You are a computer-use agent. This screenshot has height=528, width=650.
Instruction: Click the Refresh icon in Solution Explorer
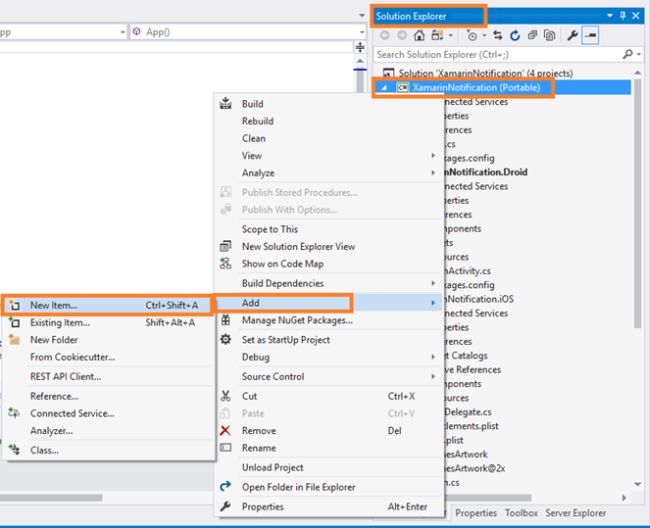tap(515, 36)
